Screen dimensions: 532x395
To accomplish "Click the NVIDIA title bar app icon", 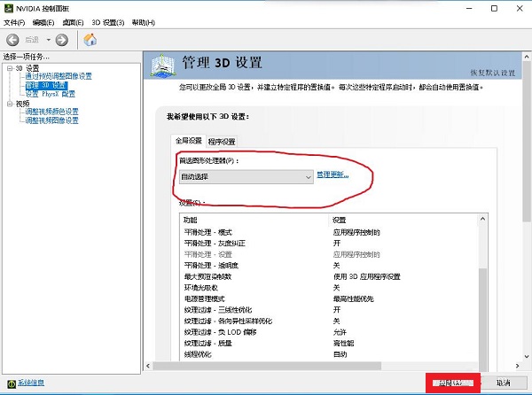I will click(x=9, y=8).
